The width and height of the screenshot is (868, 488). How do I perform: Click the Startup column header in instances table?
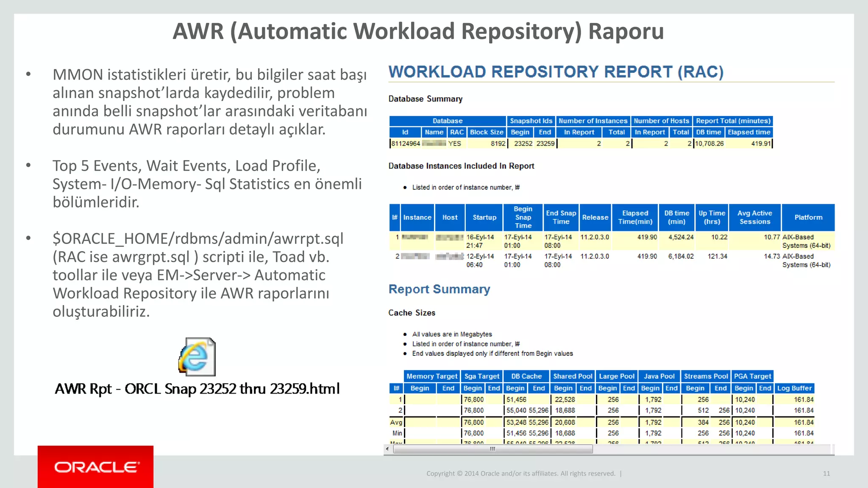[484, 217]
